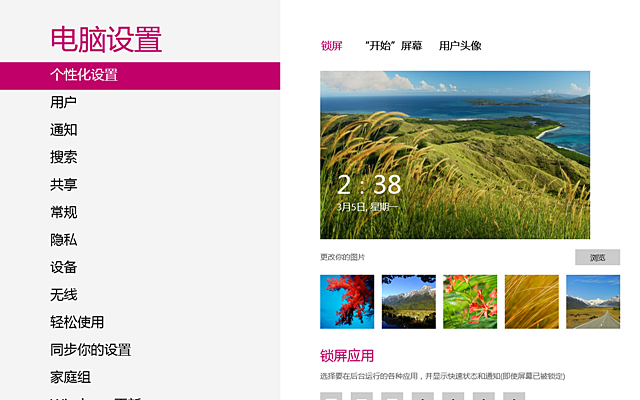640x400 pixels.
Task: Click the 浏览 button
Action: coord(598,257)
